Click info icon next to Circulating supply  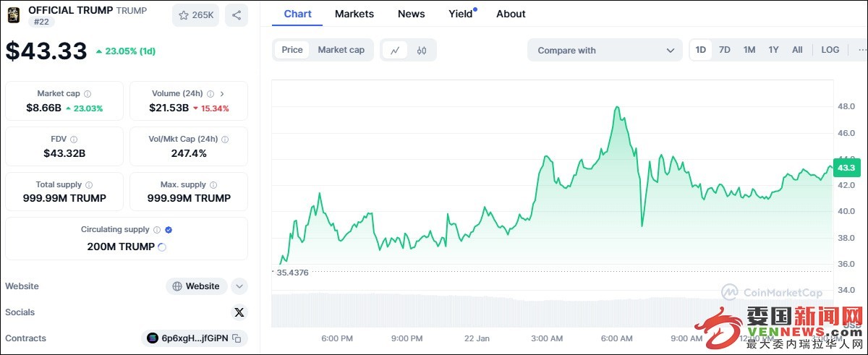click(x=156, y=230)
